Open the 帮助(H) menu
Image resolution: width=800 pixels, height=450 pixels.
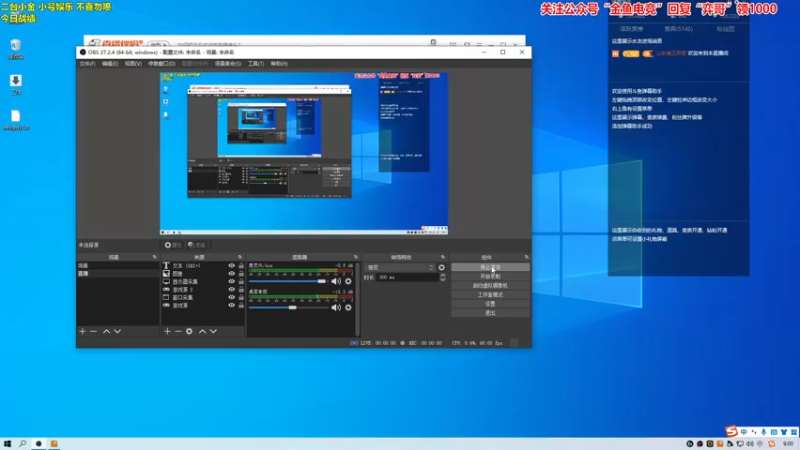click(279, 64)
